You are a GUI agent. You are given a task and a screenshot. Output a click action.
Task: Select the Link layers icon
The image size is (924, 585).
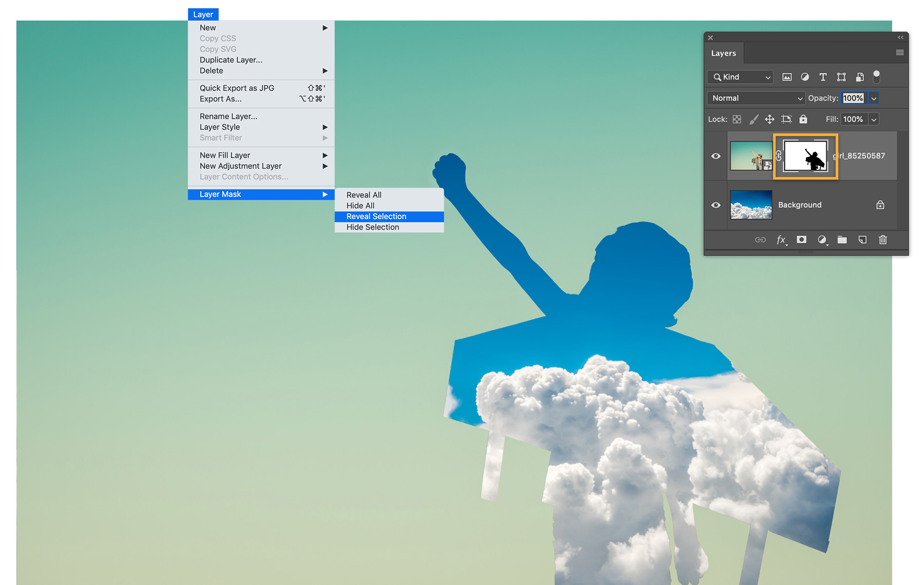coord(760,240)
